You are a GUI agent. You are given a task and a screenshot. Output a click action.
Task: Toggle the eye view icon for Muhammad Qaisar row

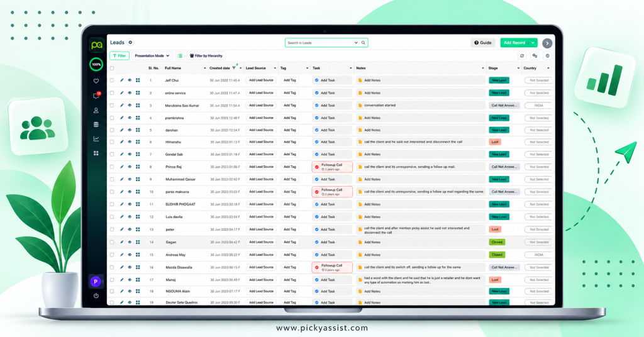click(130, 179)
